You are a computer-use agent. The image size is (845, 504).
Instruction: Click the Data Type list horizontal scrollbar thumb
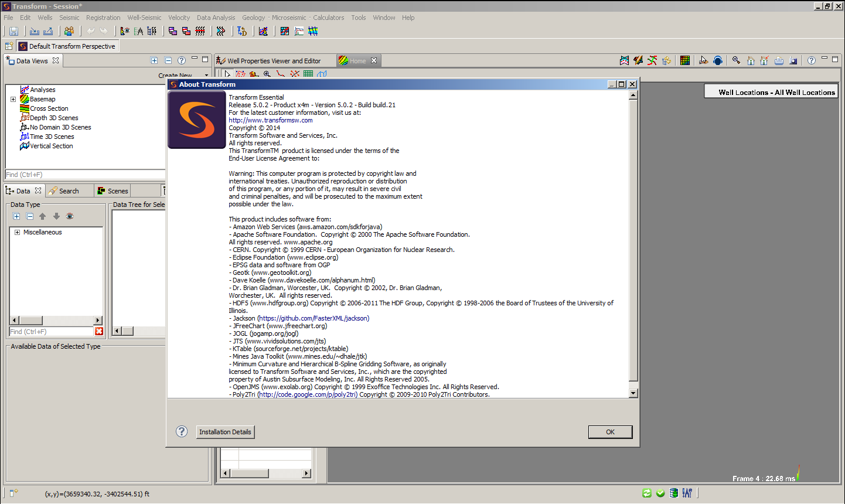pyautogui.click(x=30, y=320)
